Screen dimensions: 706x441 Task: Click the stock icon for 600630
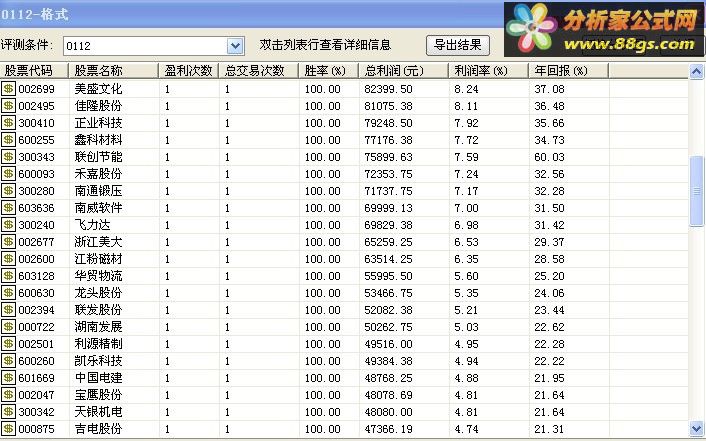point(8,293)
